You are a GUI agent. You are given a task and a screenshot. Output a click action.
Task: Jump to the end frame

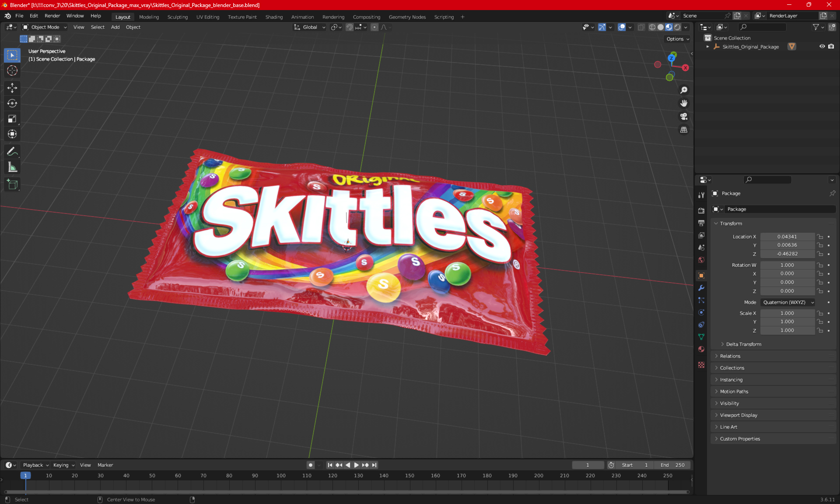click(374, 465)
